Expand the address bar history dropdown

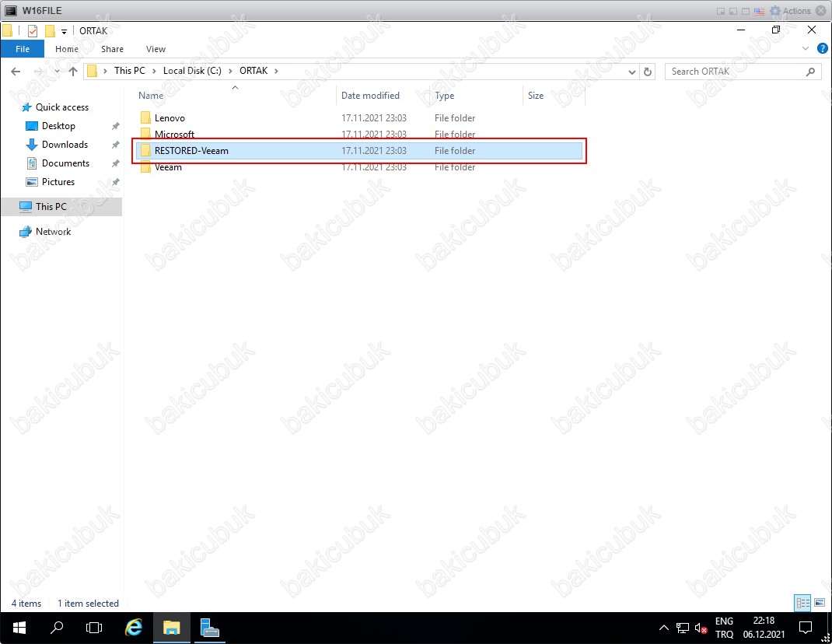coord(632,71)
